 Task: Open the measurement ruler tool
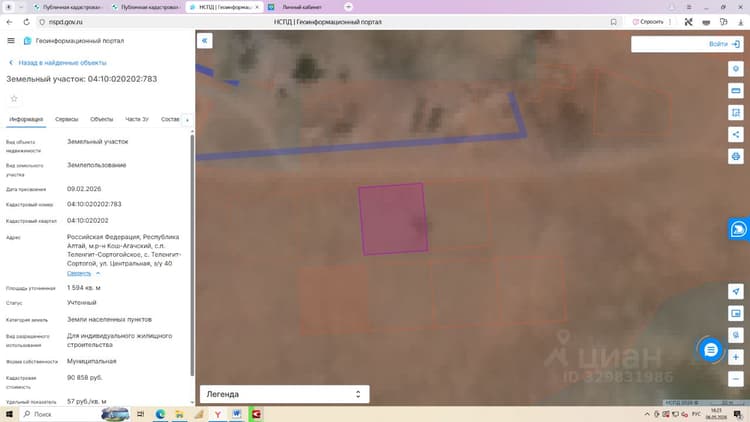click(736, 91)
